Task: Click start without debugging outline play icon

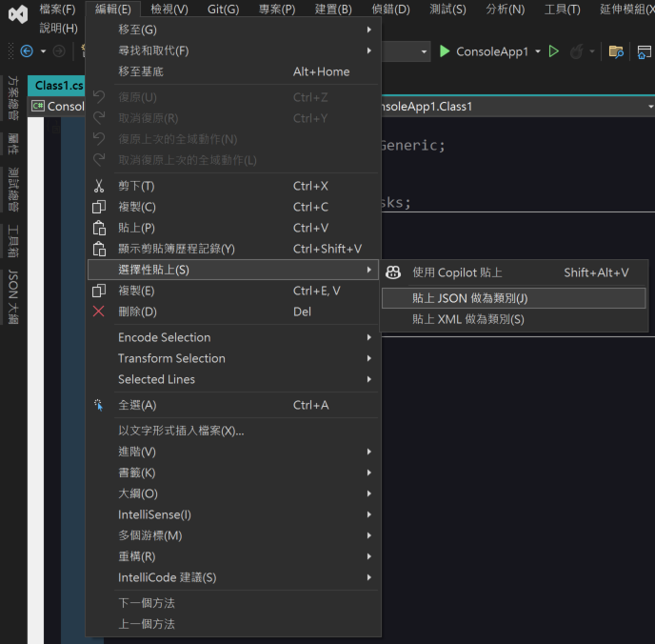Action: [554, 51]
